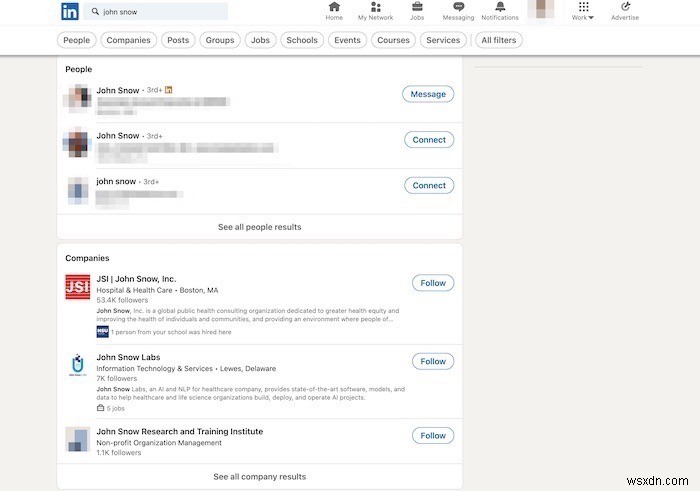700x491 pixels.
Task: Click 'Non-profit Organization Management' text
Action: (x=159, y=443)
